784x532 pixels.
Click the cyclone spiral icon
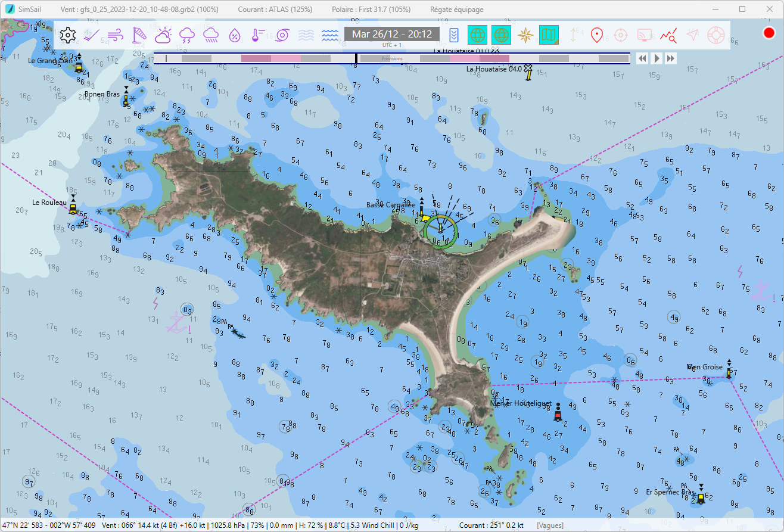(282, 35)
